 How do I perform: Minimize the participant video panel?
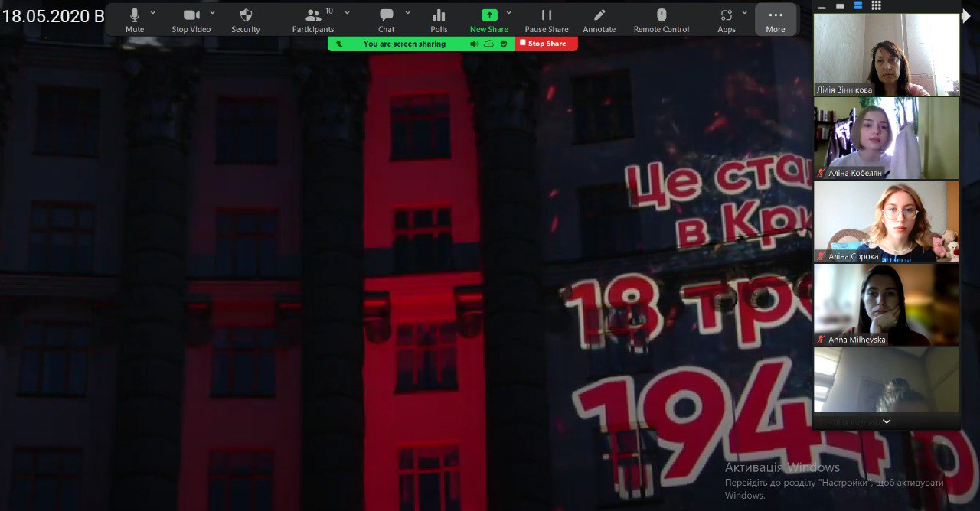pos(822,6)
